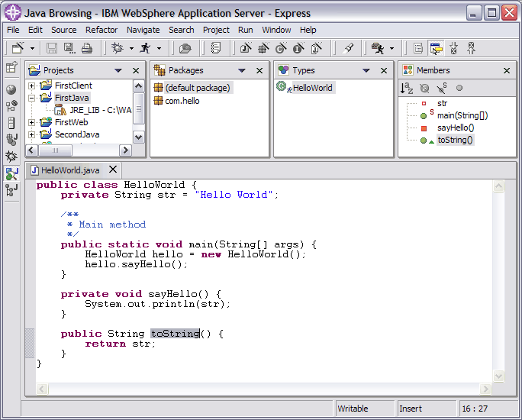This screenshot has height=420, width=522.
Task: Close the HelloWorld.java editor tab
Action: (113, 170)
